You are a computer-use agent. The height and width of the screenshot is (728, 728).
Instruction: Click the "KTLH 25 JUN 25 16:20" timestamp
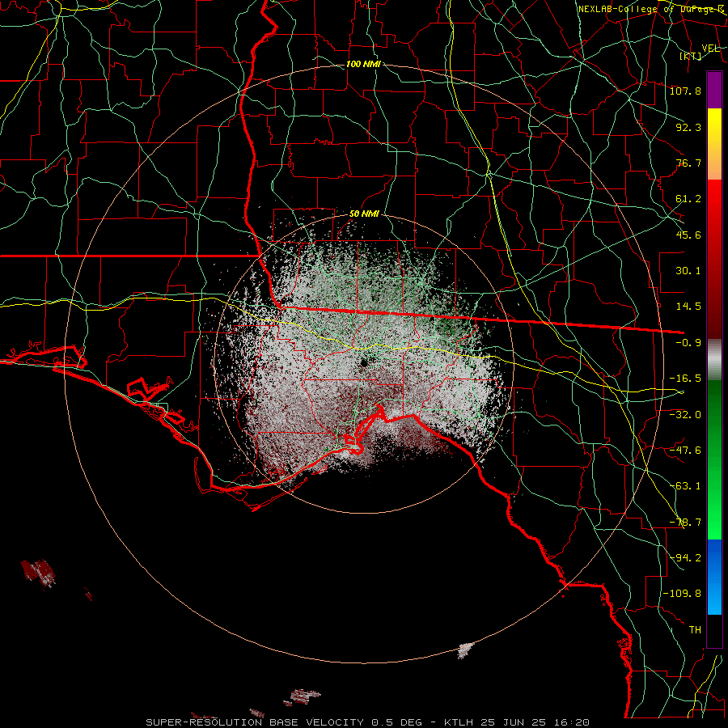point(517,722)
